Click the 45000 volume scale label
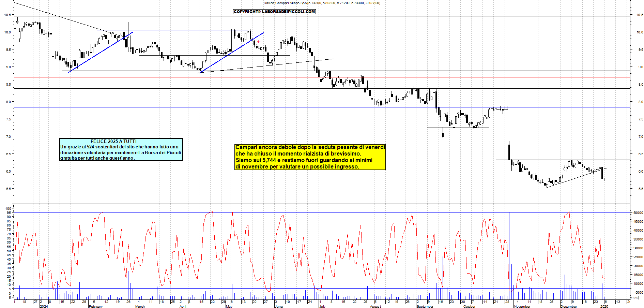This screenshot has height=308, width=644. 638,221
